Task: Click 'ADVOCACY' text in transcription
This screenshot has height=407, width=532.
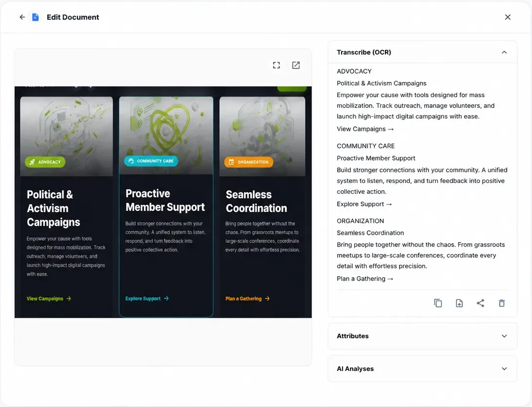Action: pos(354,71)
